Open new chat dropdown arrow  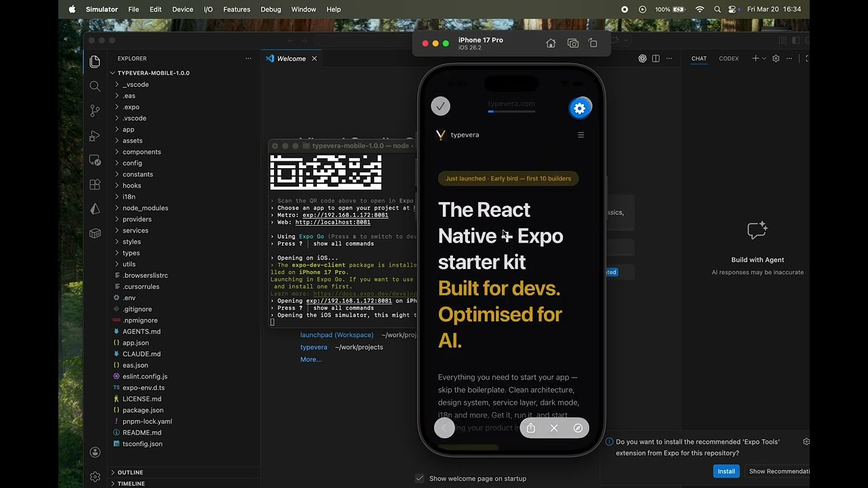click(764, 58)
